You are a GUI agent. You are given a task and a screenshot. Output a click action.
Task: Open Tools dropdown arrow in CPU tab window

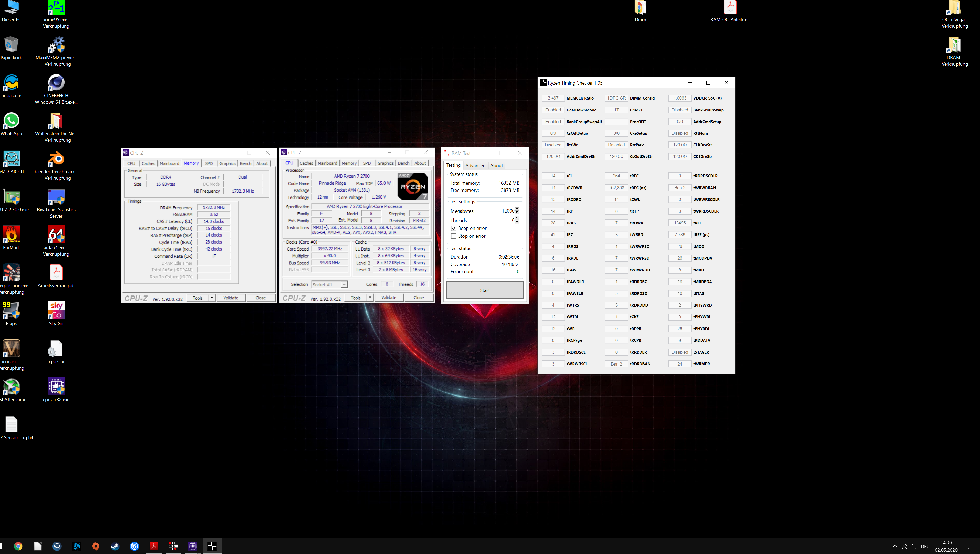(370, 297)
